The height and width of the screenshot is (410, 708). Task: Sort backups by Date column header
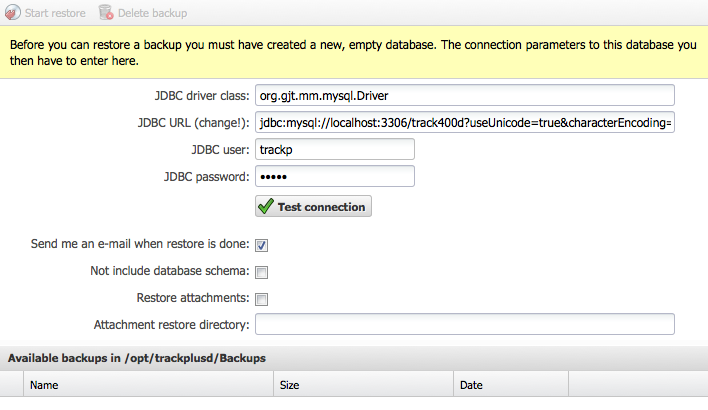pos(510,384)
